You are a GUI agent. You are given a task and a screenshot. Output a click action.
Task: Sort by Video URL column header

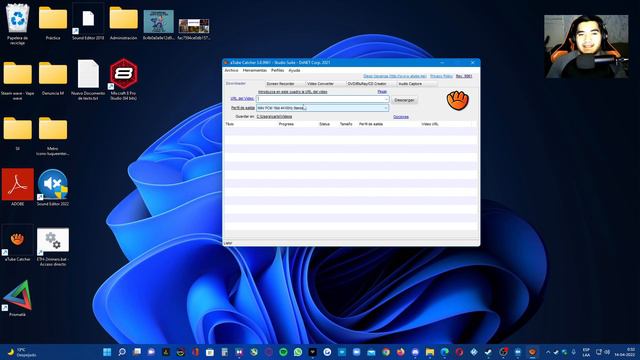tap(430, 124)
